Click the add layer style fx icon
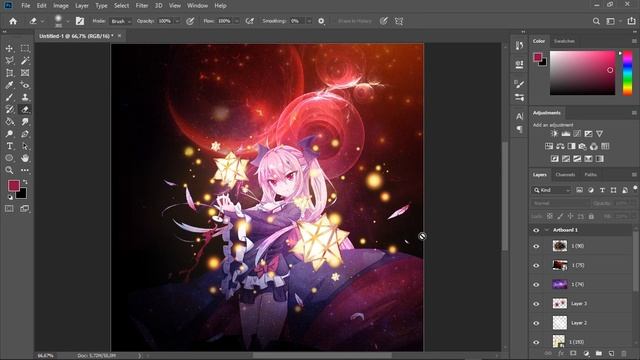640x360 pixels. [561, 353]
